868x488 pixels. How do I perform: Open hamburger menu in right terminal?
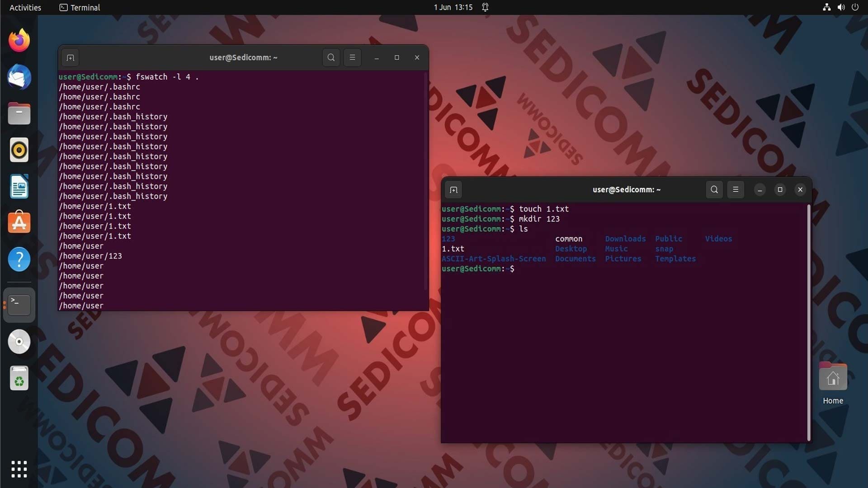click(x=736, y=190)
